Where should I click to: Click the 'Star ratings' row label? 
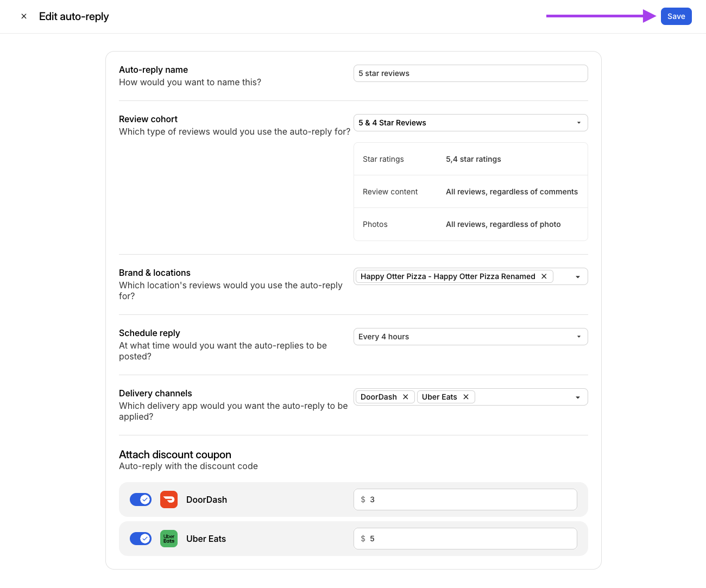tap(383, 159)
